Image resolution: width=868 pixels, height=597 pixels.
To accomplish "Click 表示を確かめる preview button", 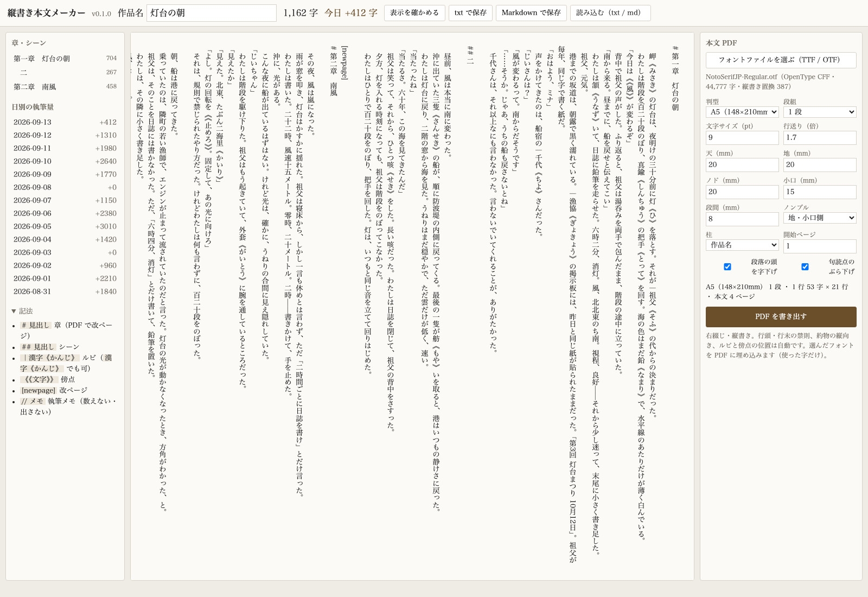I will 414,12.
